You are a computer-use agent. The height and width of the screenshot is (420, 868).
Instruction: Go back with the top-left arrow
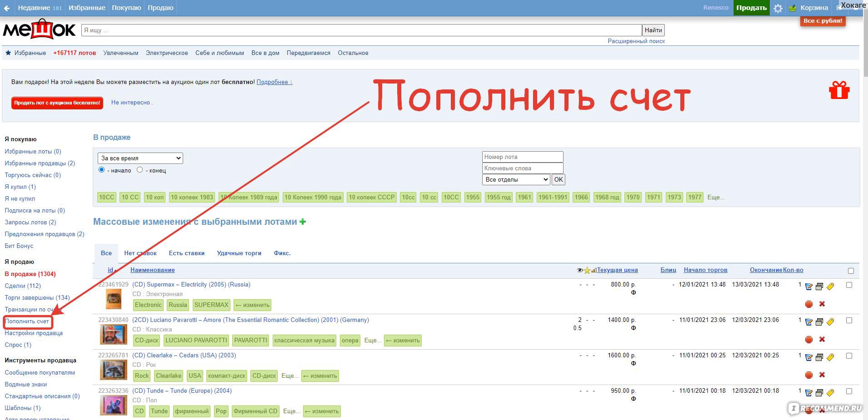(x=6, y=8)
